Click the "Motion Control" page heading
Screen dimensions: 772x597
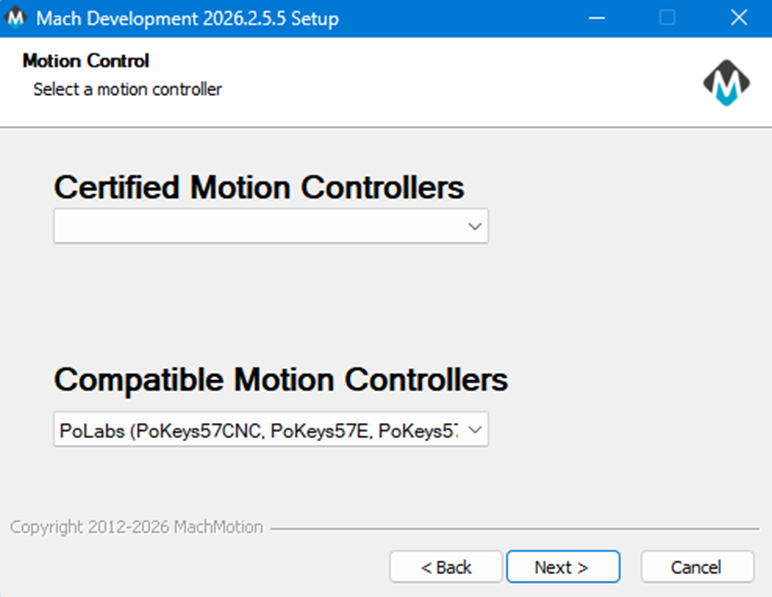(x=85, y=62)
